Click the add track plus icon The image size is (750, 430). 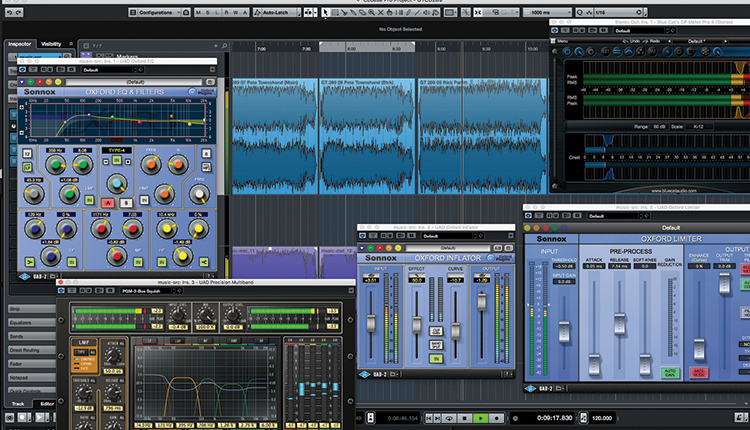[216, 46]
